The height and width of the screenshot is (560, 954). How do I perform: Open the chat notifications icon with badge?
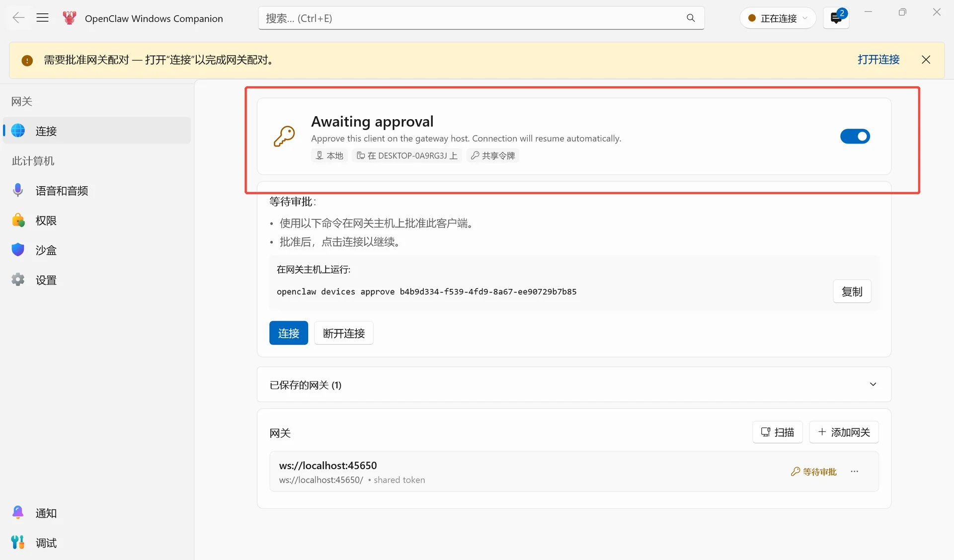[836, 18]
